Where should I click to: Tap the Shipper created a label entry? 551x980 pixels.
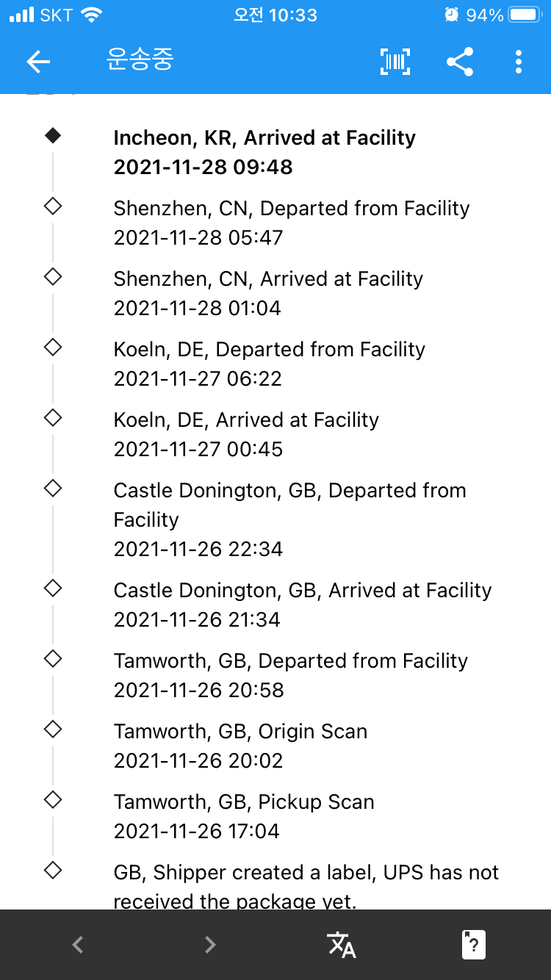[306, 887]
